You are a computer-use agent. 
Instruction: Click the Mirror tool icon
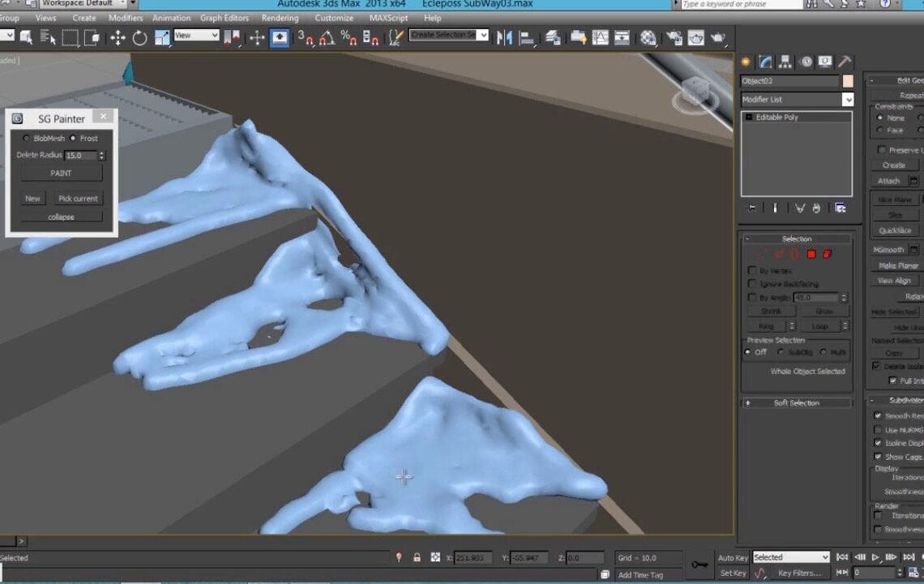(x=504, y=37)
